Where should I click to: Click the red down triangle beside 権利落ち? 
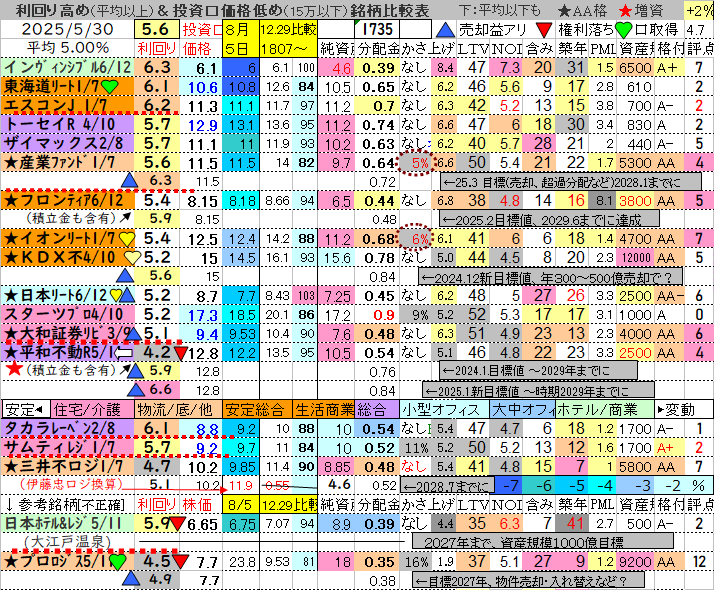click(x=544, y=30)
